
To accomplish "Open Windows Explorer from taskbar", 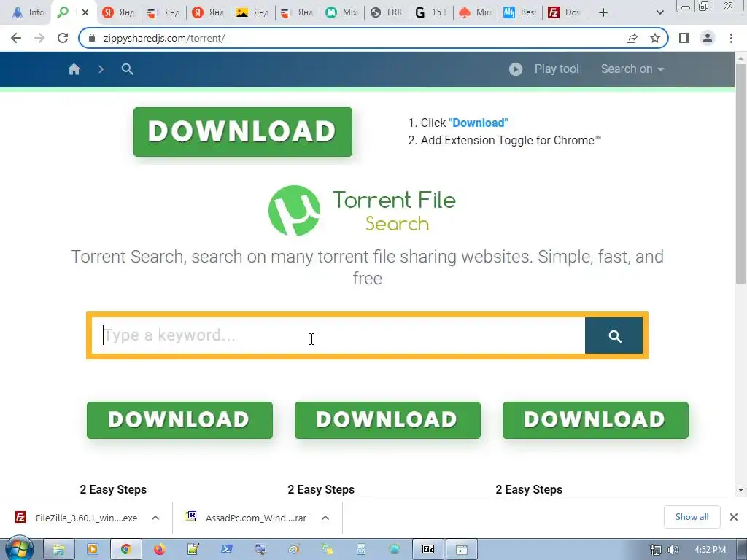I will [x=58, y=550].
